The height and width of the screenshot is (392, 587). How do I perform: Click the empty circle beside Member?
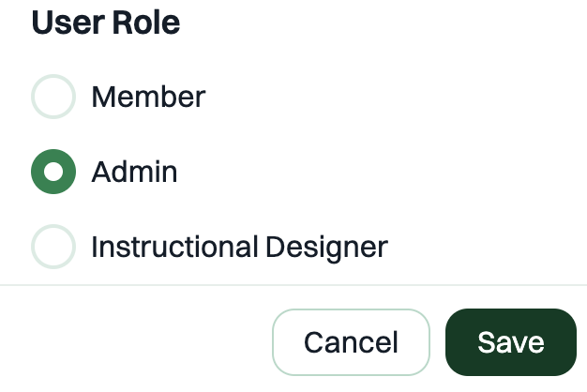point(53,97)
